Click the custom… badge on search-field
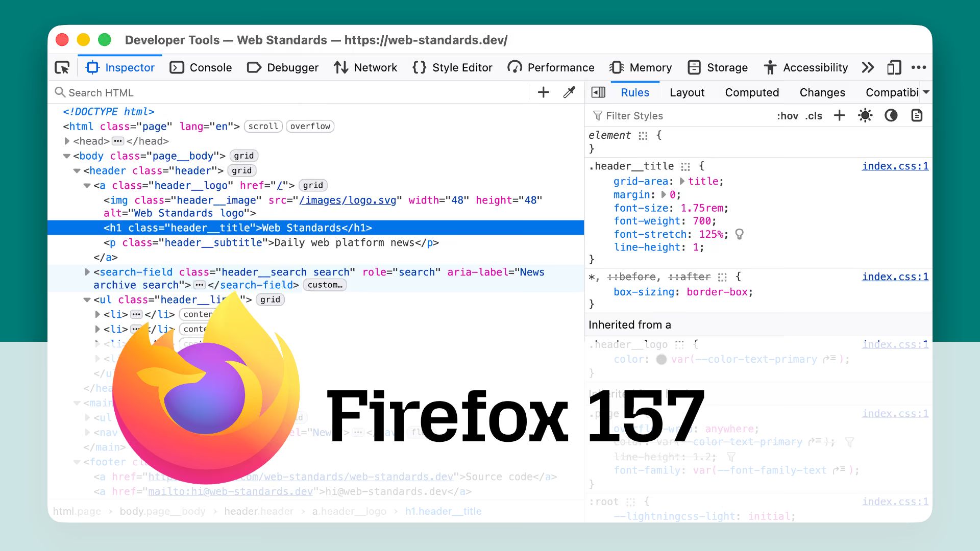The width and height of the screenshot is (980, 551). click(325, 285)
